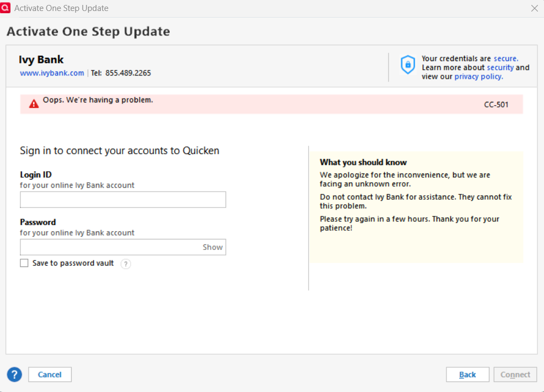The width and height of the screenshot is (544, 392).
Task: Click the Cancel button
Action: tap(50, 374)
